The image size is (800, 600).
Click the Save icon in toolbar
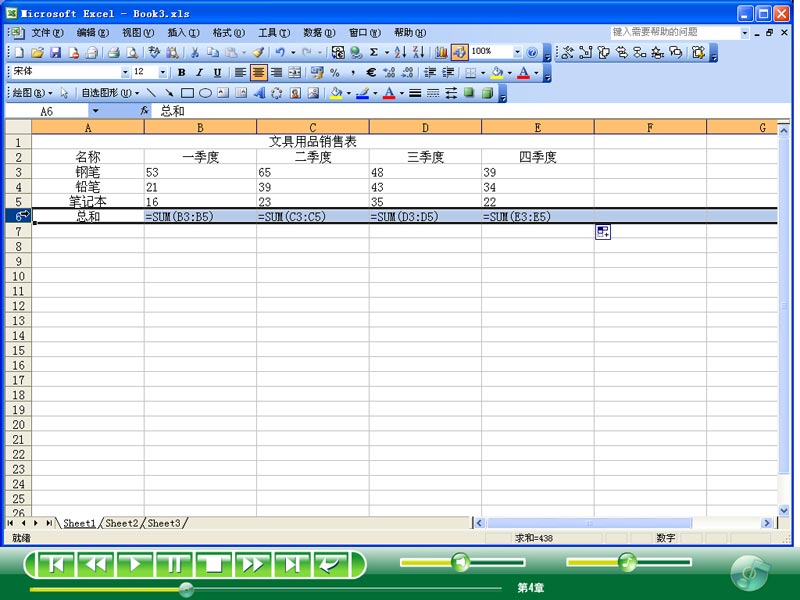click(x=56, y=52)
